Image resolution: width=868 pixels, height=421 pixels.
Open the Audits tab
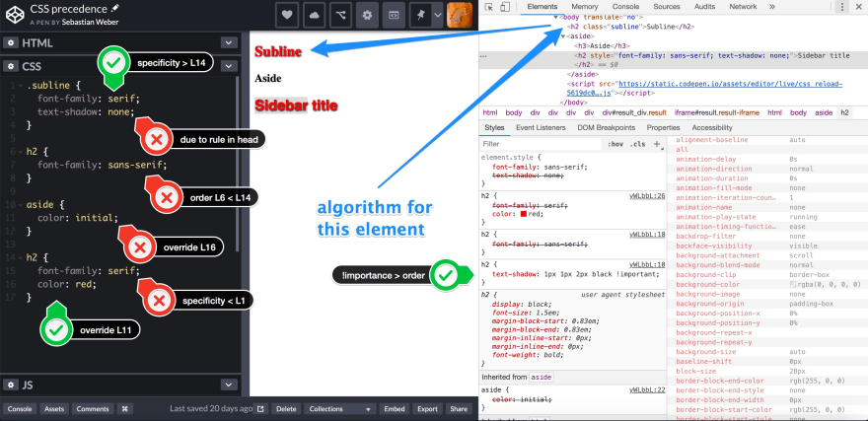703,7
